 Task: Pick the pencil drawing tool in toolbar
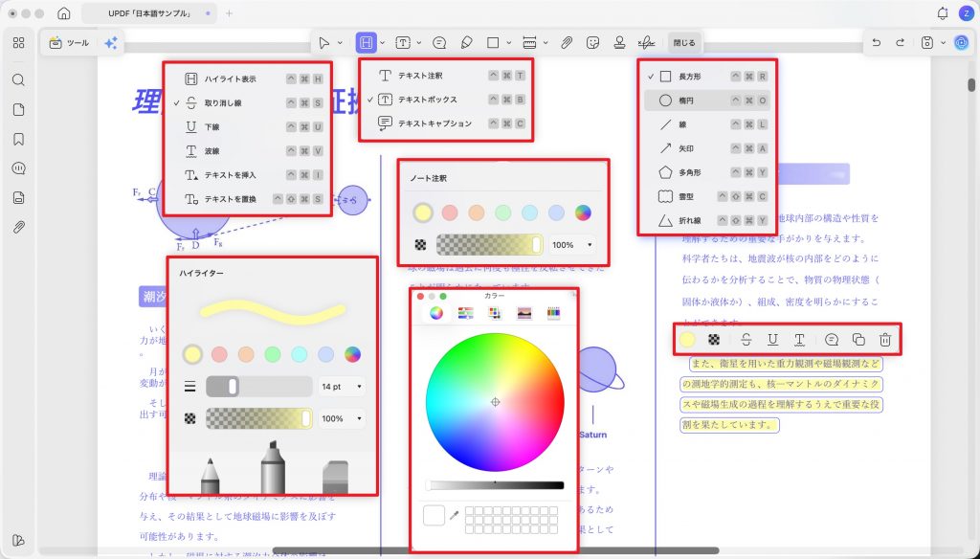pos(466,42)
